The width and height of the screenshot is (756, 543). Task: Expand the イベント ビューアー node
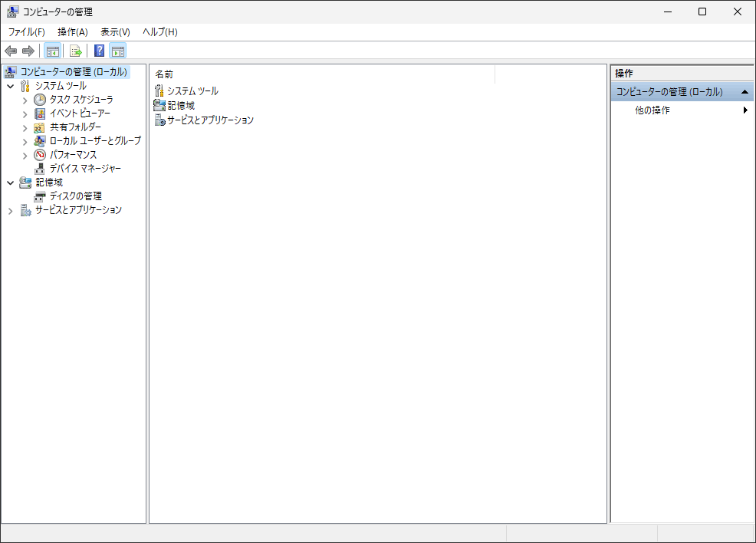tap(25, 114)
